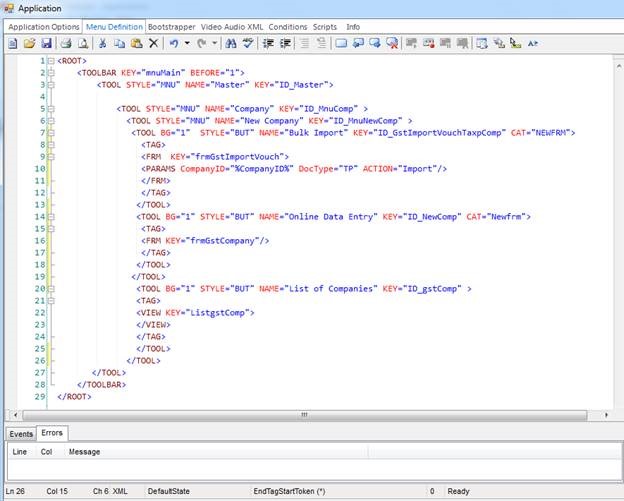Click the "frmGstImportVouch" text on line 9
Screen dimensions: 624x501
tap(237, 157)
